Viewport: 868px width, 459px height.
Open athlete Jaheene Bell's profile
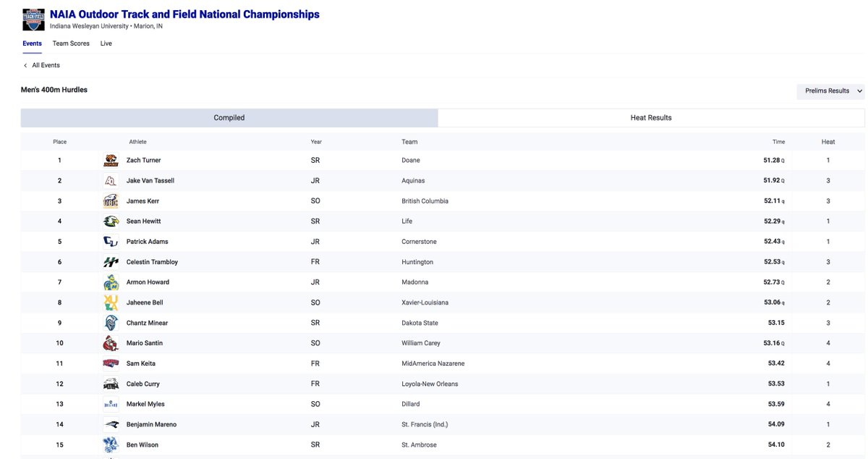[145, 303]
